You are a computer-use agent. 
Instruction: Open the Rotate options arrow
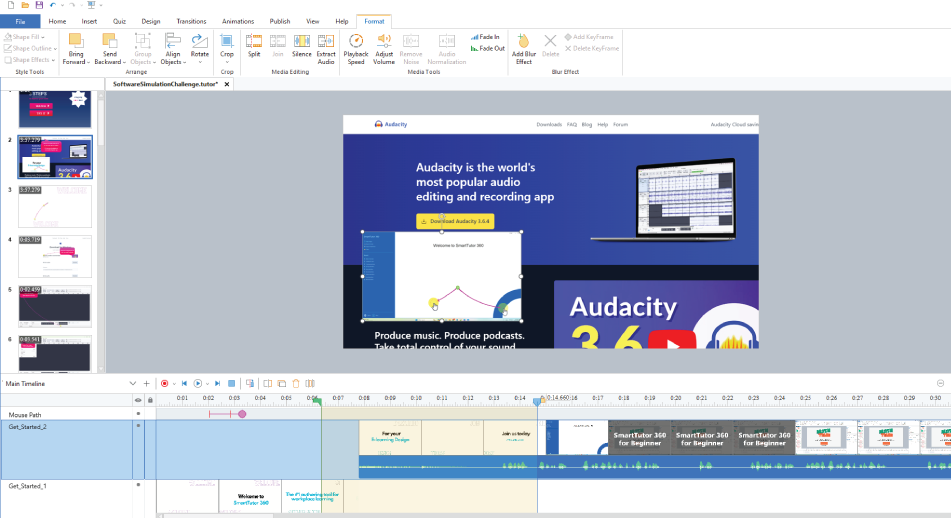[x=200, y=62]
